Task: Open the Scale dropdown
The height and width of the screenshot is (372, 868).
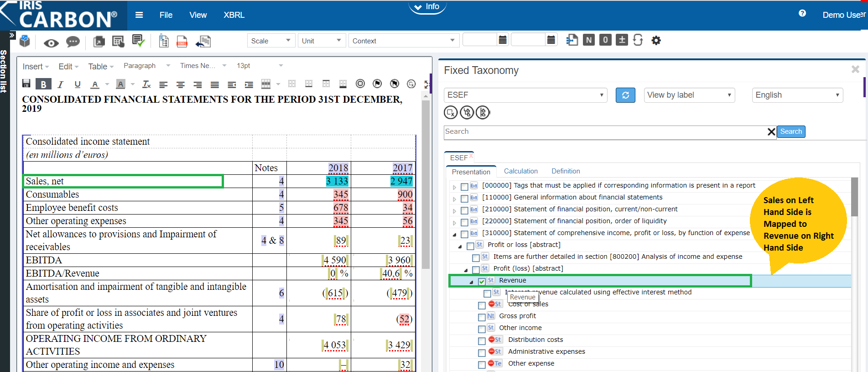Action: tap(271, 41)
